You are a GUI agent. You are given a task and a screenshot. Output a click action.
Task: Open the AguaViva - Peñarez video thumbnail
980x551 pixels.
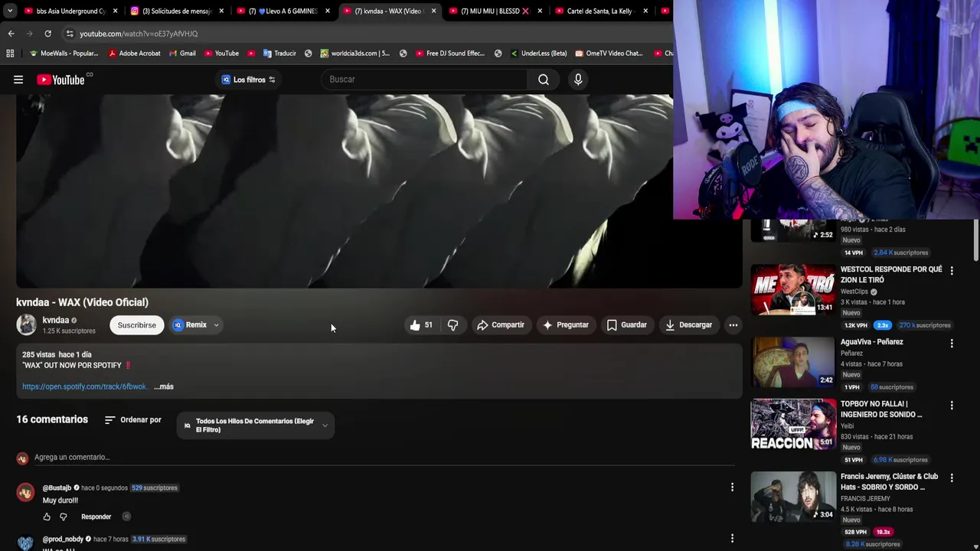click(792, 362)
